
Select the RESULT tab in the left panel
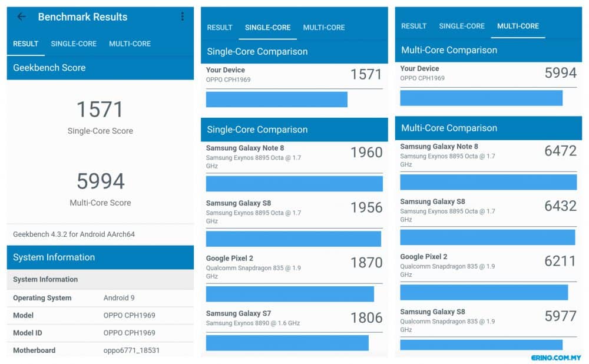(25, 44)
